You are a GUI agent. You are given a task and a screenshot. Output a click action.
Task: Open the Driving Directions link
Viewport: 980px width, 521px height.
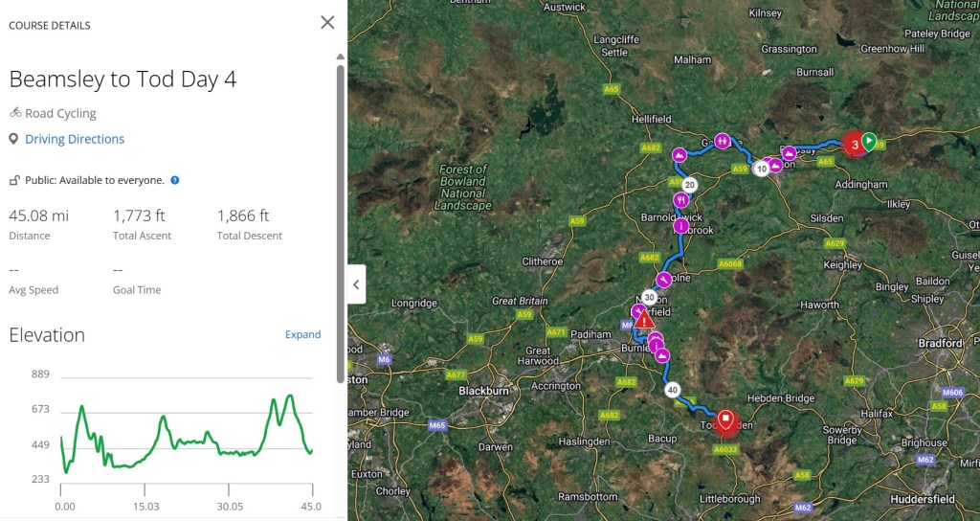click(x=75, y=139)
